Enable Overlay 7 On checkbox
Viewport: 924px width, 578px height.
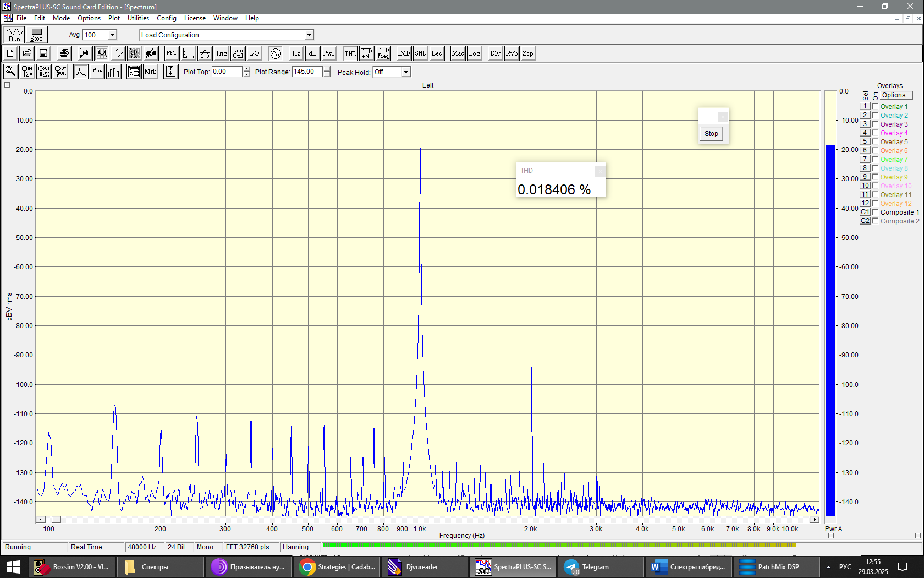point(875,160)
